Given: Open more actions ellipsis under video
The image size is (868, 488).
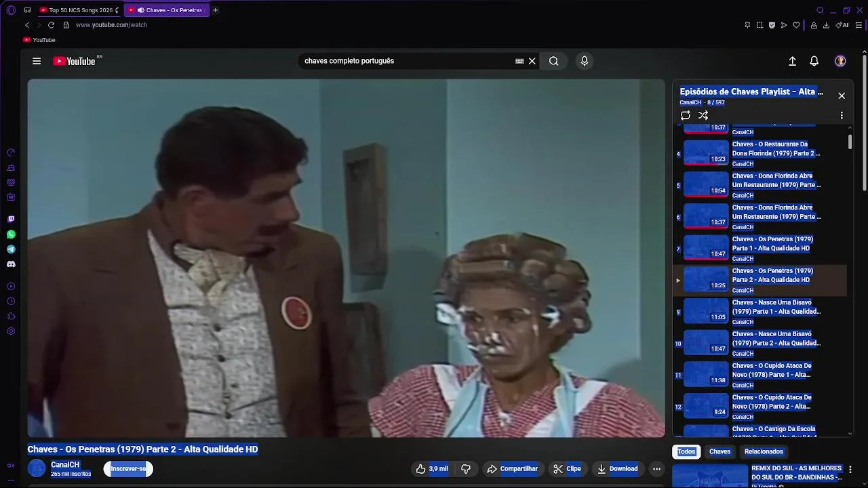Looking at the screenshot, I should point(656,468).
